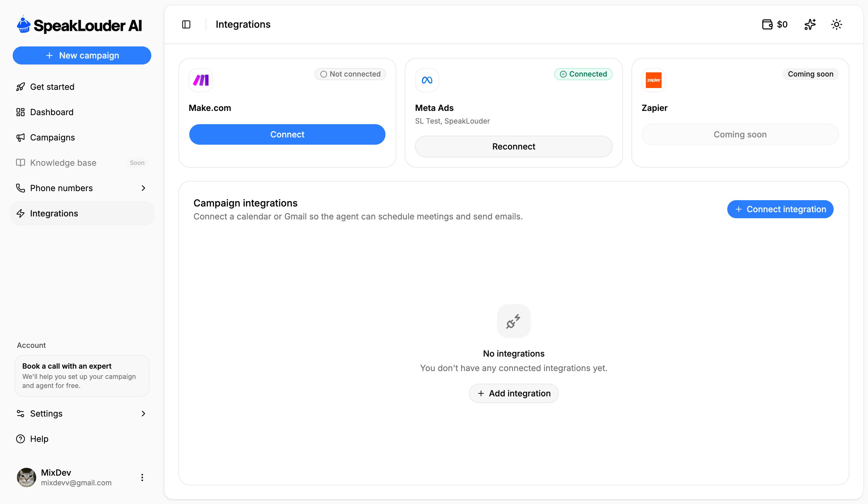The height and width of the screenshot is (504, 868).
Task: Click the Meta Ads infinity logo
Action: pos(427,80)
